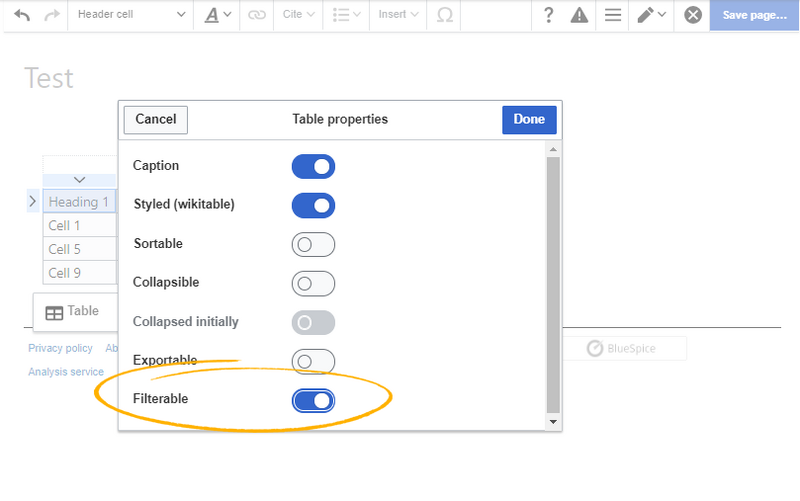800x501 pixels.
Task: Open the Privacy policy link
Action: pyautogui.click(x=60, y=348)
